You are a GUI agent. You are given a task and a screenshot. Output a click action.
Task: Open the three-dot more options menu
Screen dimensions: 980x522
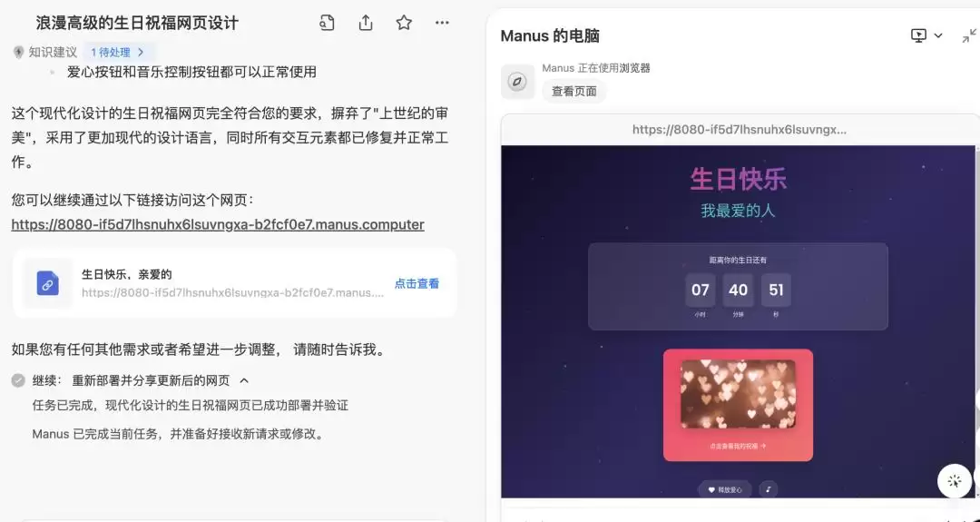click(x=442, y=23)
